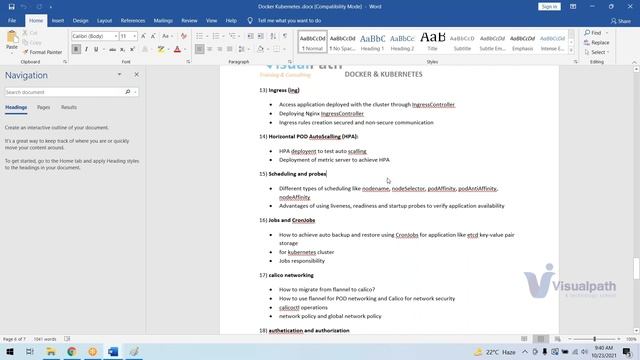Viewport: 640px width, 360px height.
Task: Apply text highlight color
Action: [161, 49]
